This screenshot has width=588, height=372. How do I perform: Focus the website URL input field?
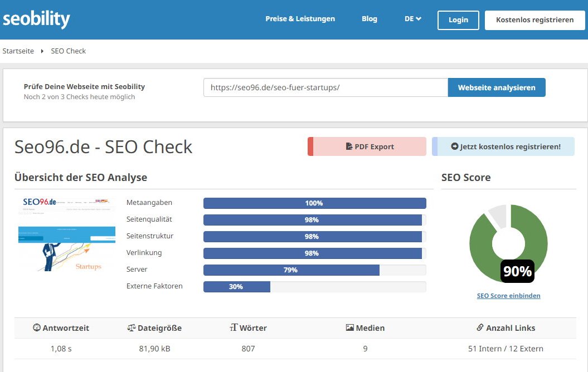pos(325,87)
